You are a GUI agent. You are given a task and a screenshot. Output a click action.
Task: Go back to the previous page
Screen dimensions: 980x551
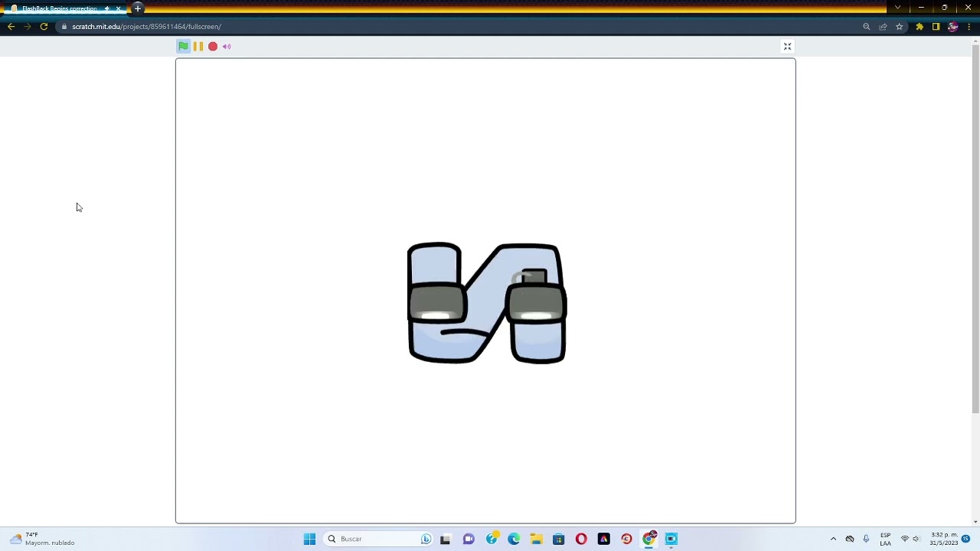click(x=11, y=27)
